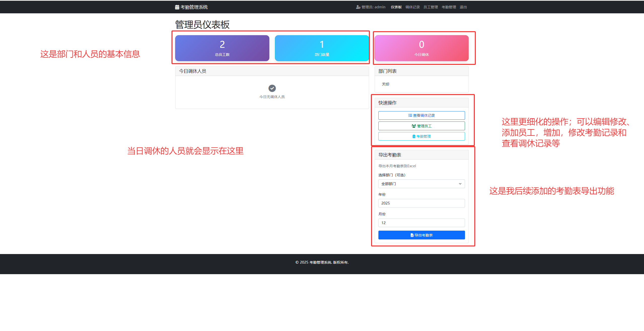Click the list icon on 查看调休记录

(410, 115)
